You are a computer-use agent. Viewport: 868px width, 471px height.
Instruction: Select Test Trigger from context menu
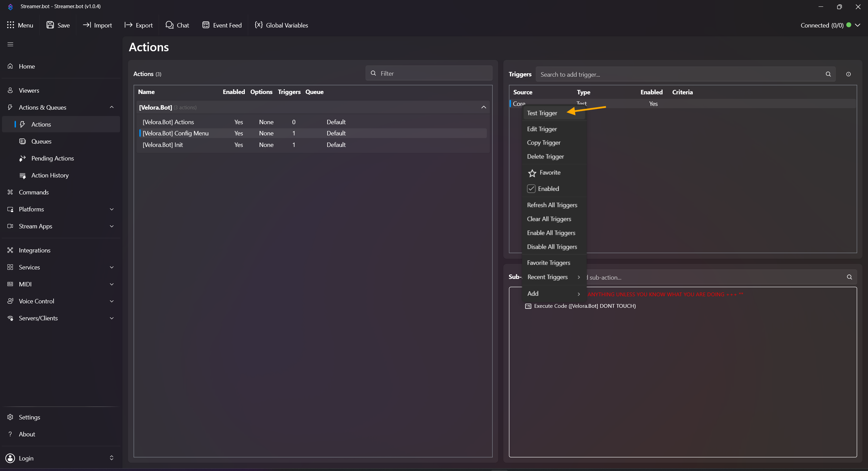click(x=542, y=113)
